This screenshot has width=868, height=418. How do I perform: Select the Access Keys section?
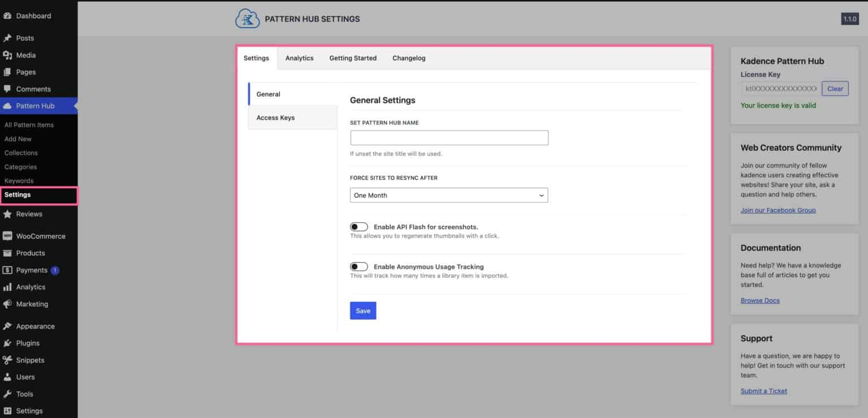pos(276,117)
